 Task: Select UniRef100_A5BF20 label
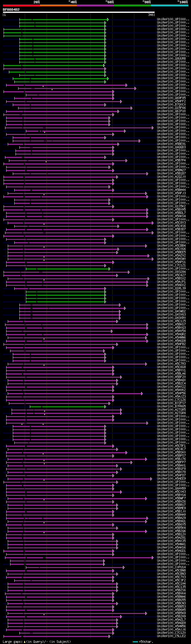(x=171, y=377)
